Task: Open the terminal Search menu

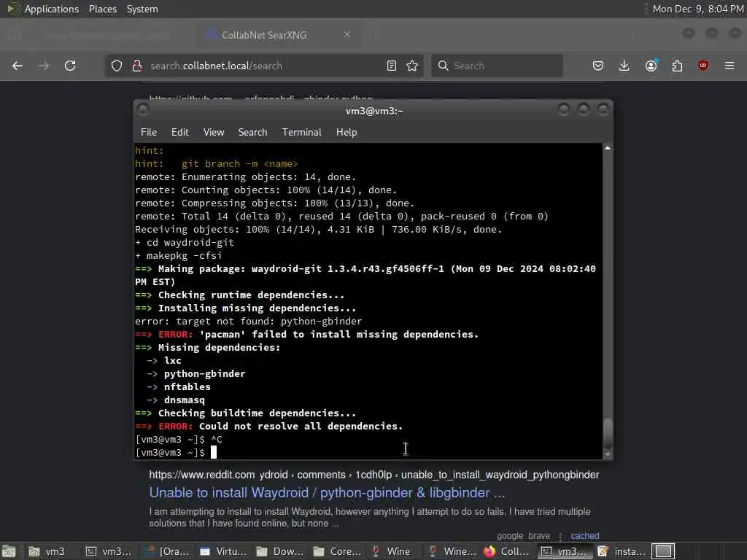Action: [252, 133]
